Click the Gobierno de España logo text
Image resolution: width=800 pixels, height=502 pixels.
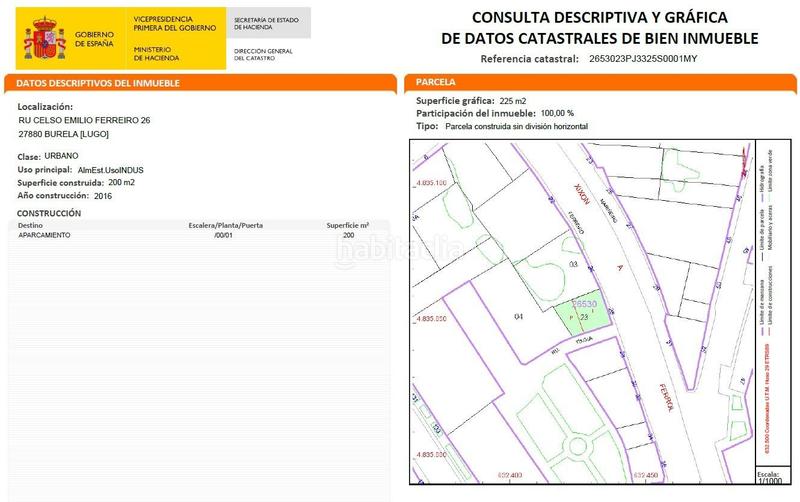pos(95,39)
